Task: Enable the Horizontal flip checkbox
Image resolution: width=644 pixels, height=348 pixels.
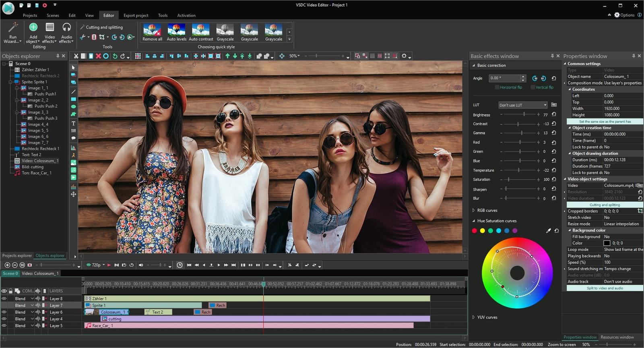Action: (497, 87)
